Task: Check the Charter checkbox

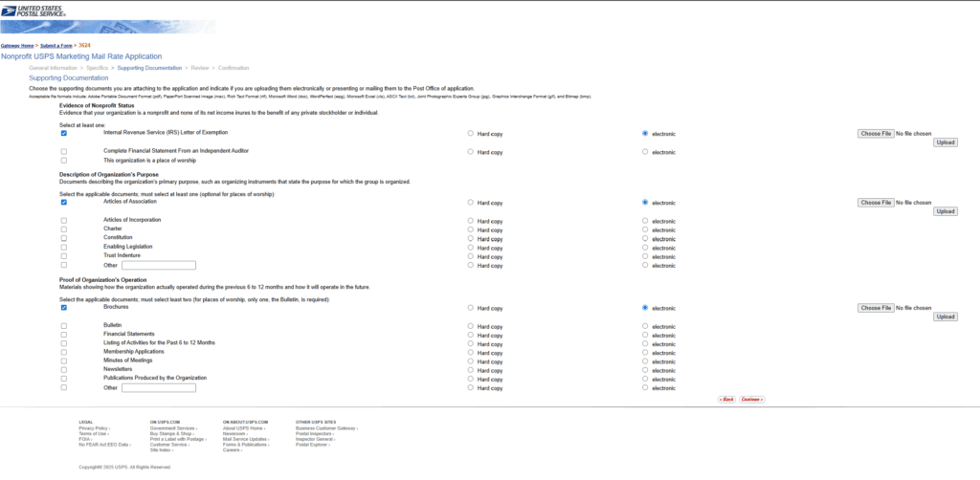Action: (64, 229)
